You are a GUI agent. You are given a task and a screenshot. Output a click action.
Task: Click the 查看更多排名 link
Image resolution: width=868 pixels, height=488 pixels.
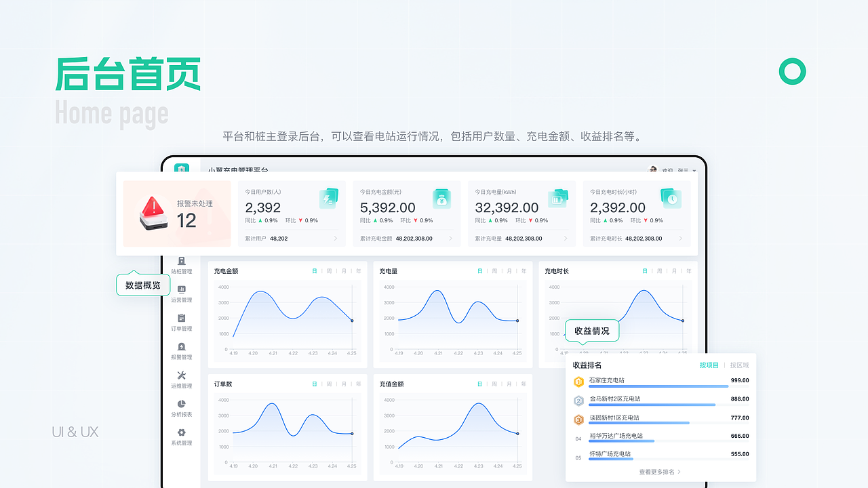coord(656,471)
